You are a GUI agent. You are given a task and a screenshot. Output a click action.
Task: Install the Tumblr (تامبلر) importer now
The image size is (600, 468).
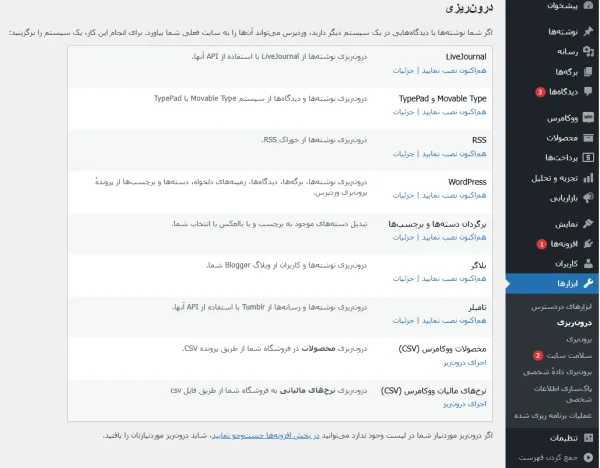(x=454, y=320)
